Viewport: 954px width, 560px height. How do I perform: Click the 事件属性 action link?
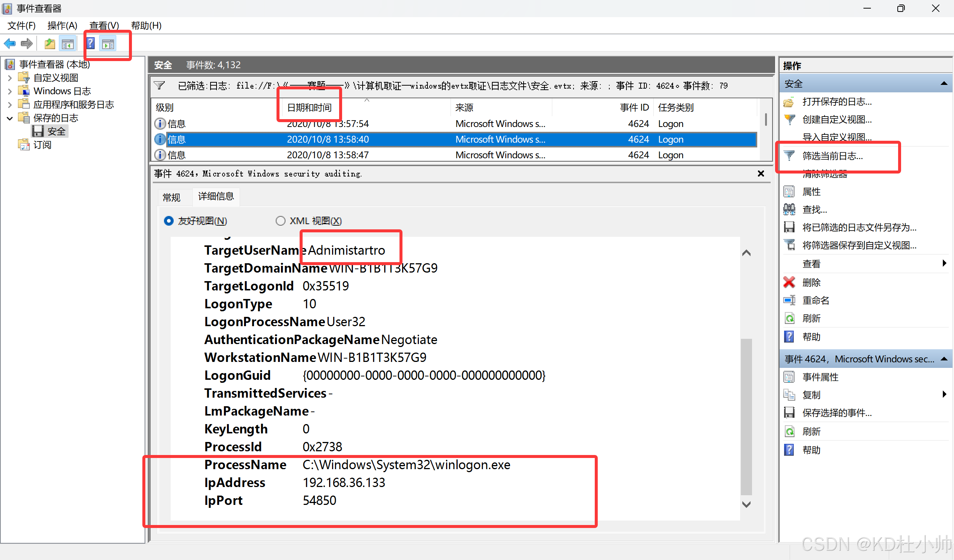coord(820,377)
